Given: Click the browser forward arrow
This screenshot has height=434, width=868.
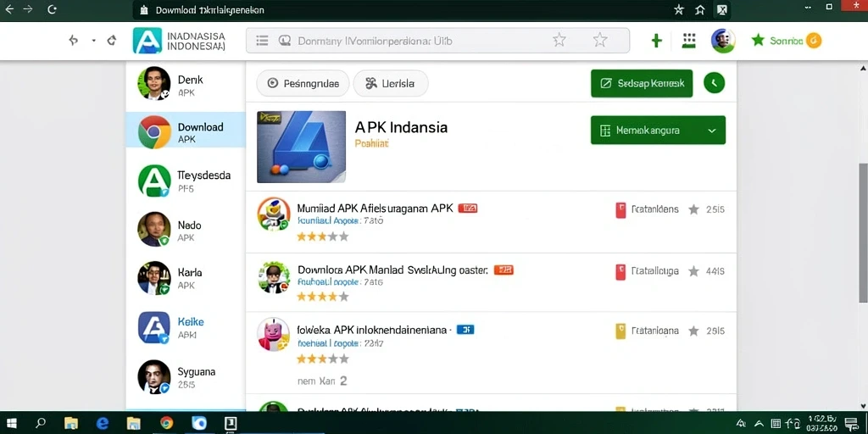Looking at the screenshot, I should (x=29, y=9).
